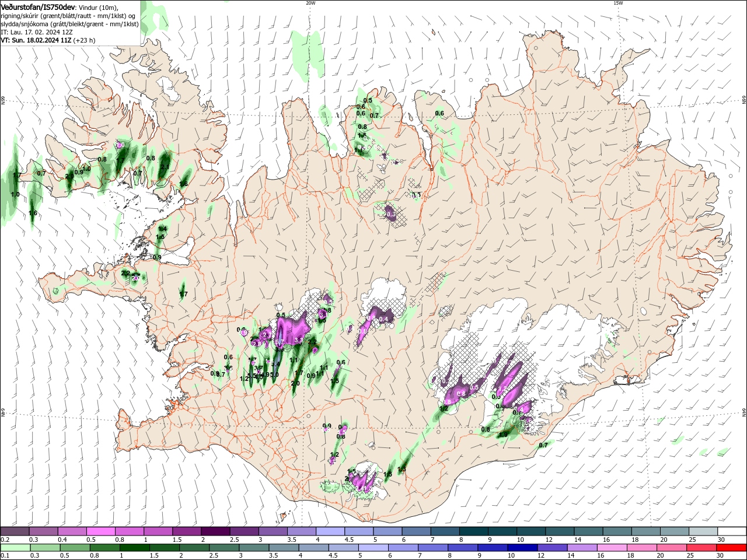Click the '0.4' label in snow legend
The width and height of the screenshot is (747, 560).
pos(62,540)
